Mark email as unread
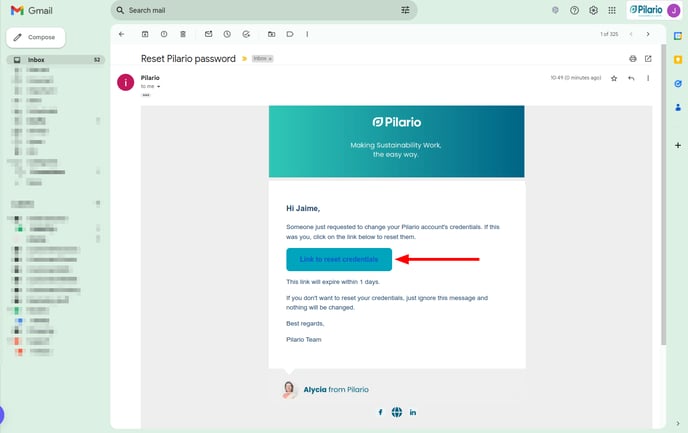This screenshot has height=433, width=688. pyautogui.click(x=208, y=34)
